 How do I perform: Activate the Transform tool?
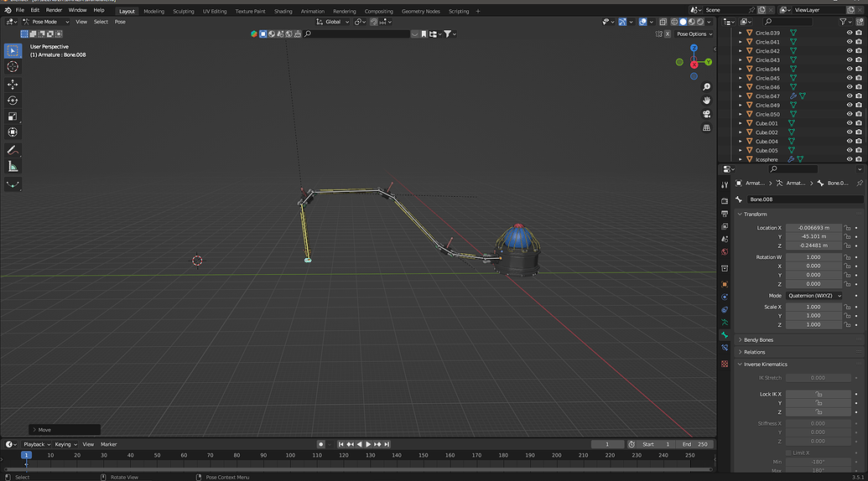pyautogui.click(x=13, y=132)
